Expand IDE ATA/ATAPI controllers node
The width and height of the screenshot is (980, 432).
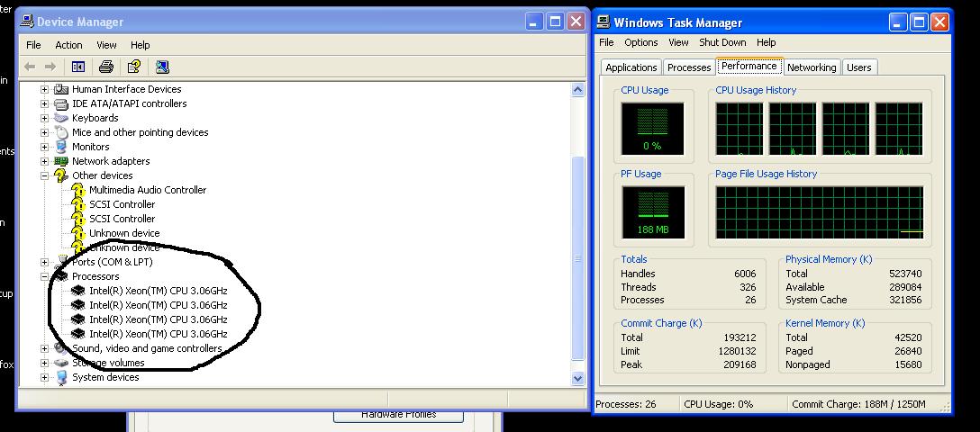pos(44,103)
